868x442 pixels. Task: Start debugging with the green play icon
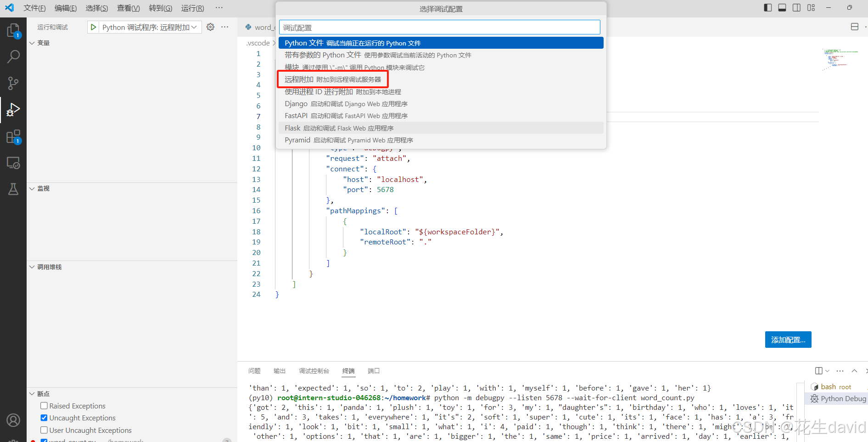coord(93,27)
